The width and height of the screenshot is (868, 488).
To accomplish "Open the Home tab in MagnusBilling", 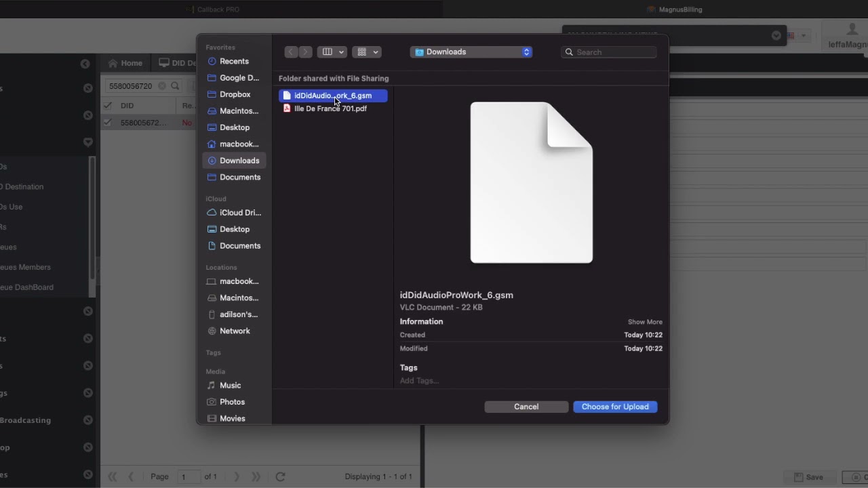I will 125,63.
